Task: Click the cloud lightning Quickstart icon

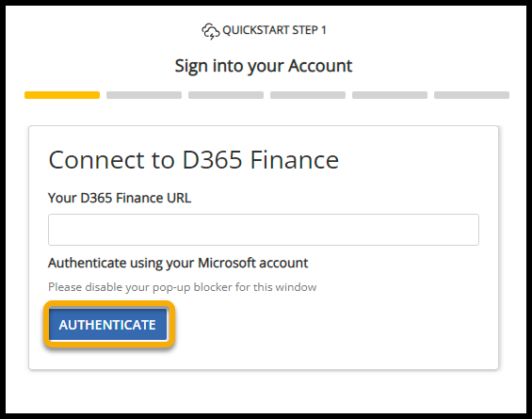Action: (x=210, y=31)
